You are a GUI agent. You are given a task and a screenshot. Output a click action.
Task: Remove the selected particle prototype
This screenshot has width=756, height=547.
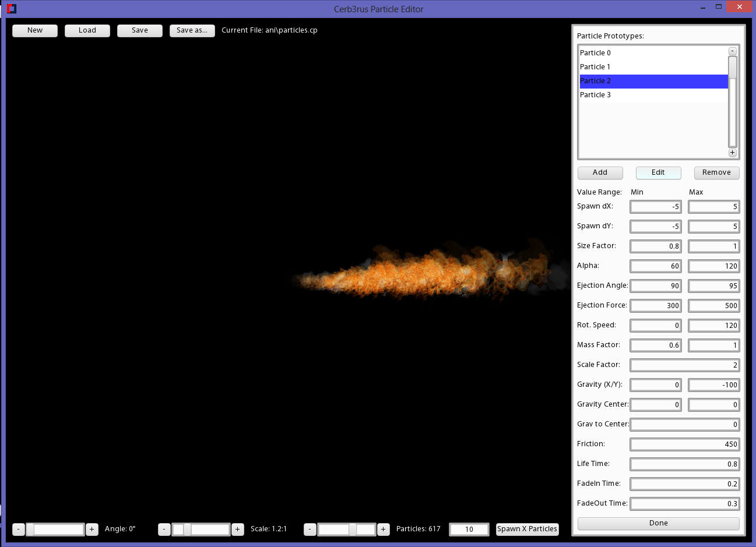coord(716,172)
